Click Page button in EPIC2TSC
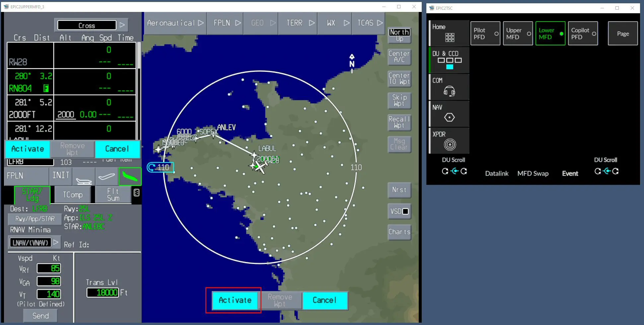 [622, 33]
